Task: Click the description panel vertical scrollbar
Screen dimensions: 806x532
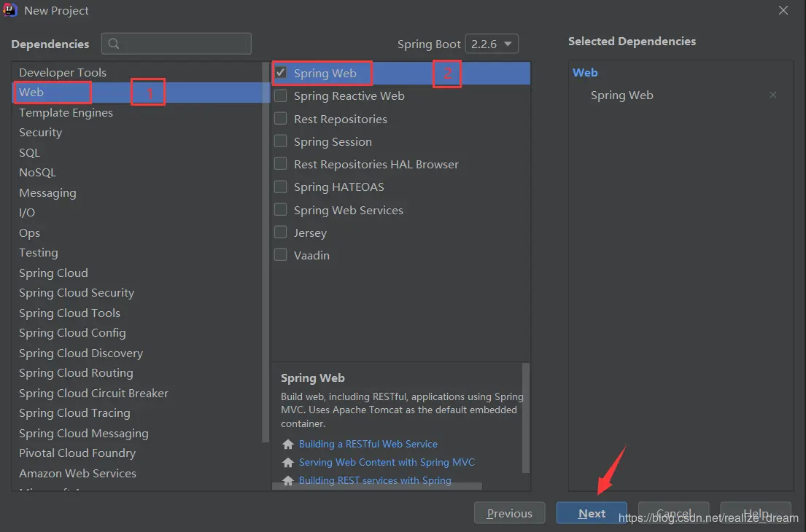Action: pyautogui.click(x=526, y=418)
